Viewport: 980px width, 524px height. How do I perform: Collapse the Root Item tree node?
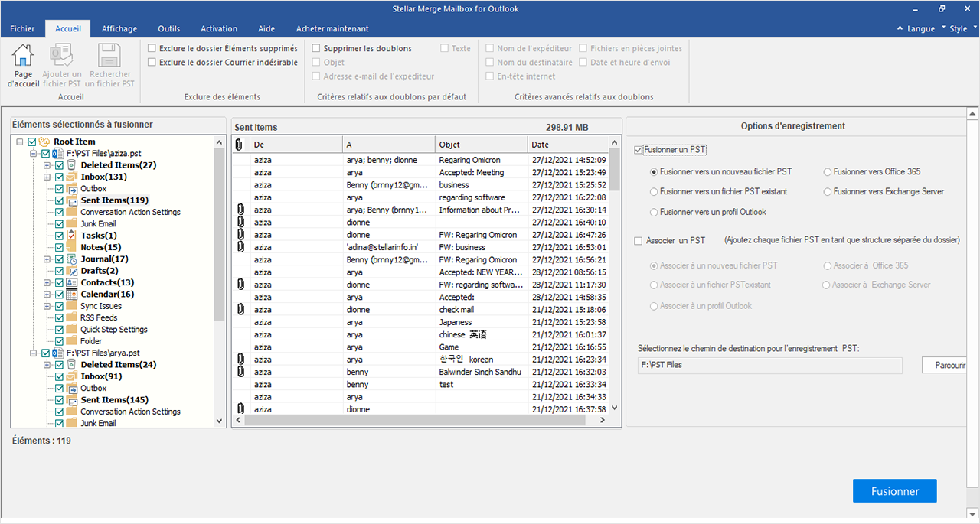pyautogui.click(x=21, y=142)
